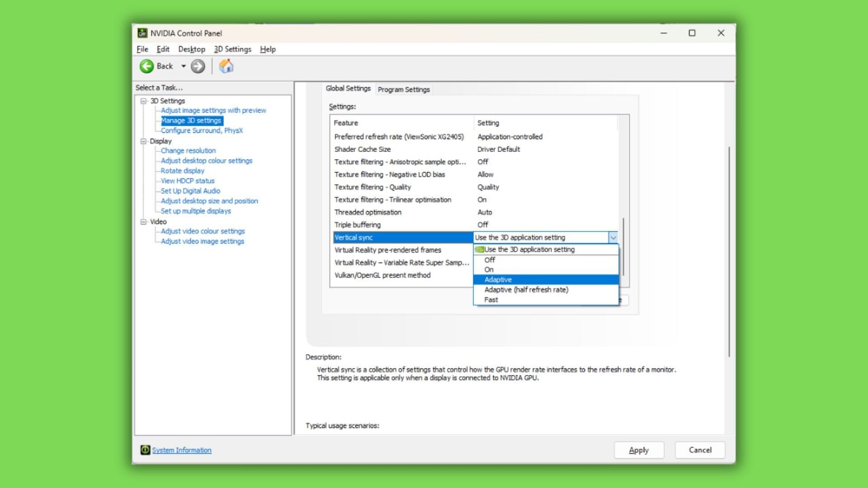Screen dimensions: 868x488
Task: Click the Apply button
Action: [639, 450]
